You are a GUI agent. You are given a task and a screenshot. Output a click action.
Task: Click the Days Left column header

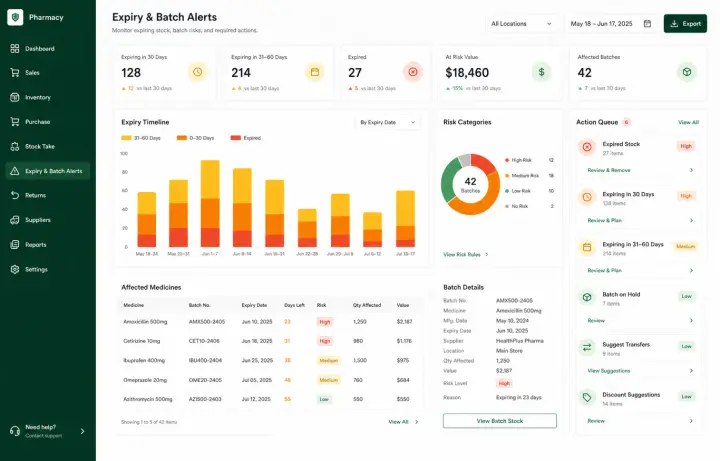pos(294,305)
